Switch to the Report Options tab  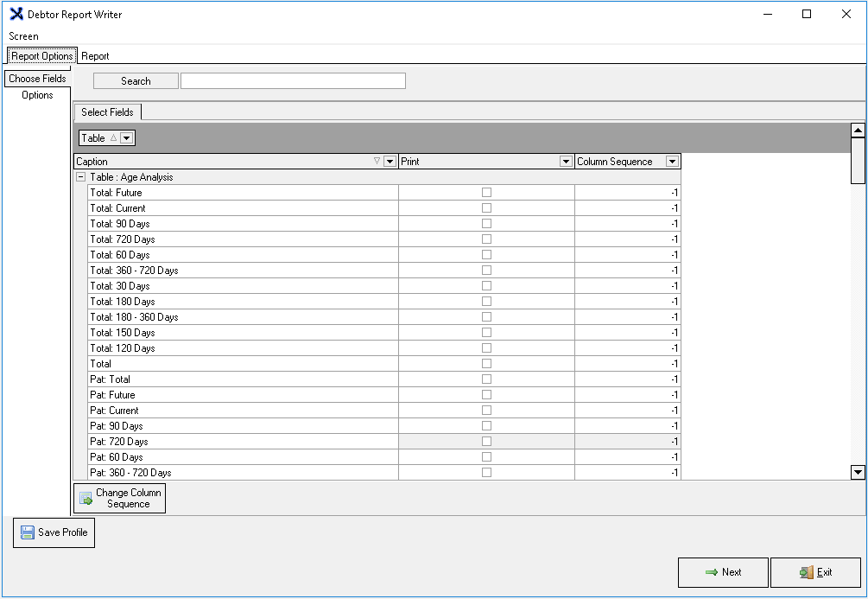click(42, 56)
